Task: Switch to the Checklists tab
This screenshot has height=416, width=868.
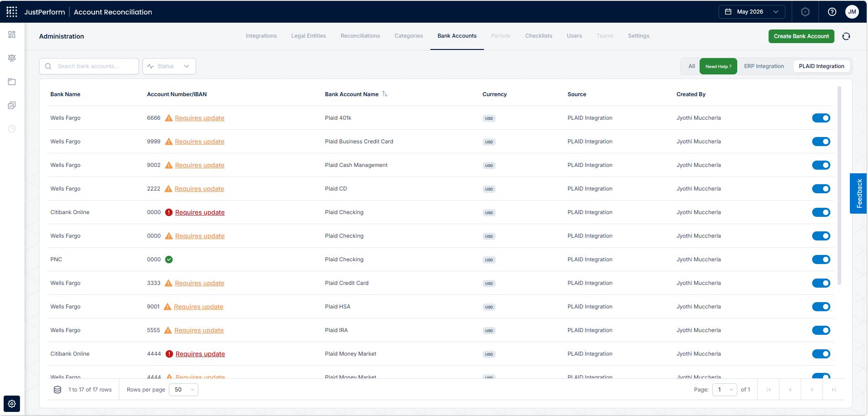Action: pos(539,36)
